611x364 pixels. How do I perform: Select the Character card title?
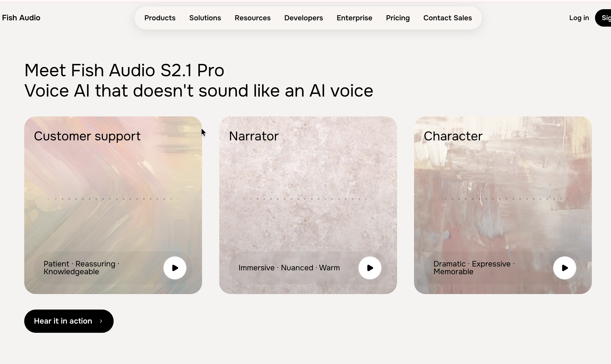pyautogui.click(x=453, y=136)
